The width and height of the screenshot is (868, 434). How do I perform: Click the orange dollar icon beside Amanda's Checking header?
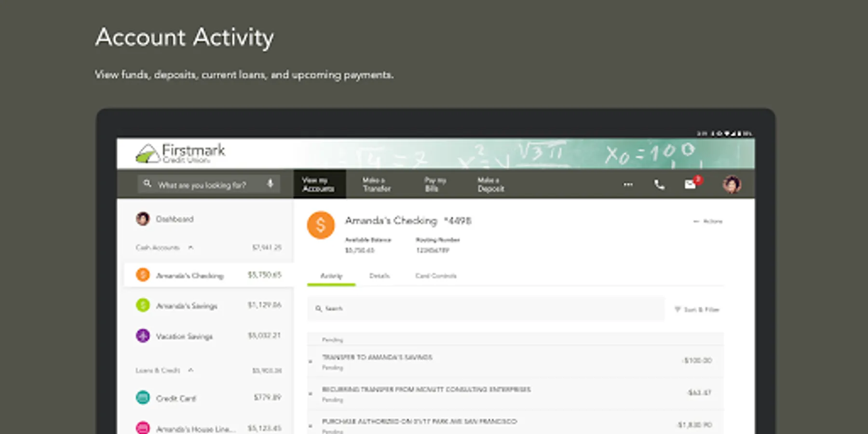[321, 225]
